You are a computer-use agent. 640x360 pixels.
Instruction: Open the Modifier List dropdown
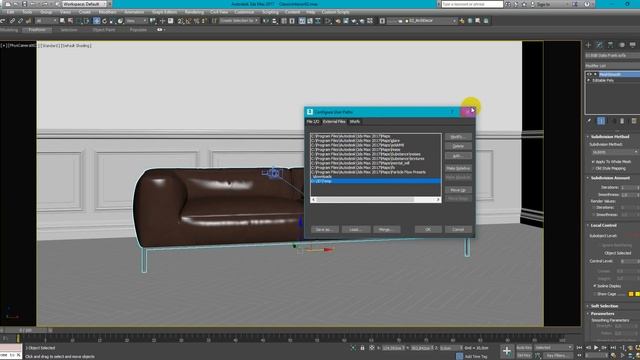click(612, 66)
